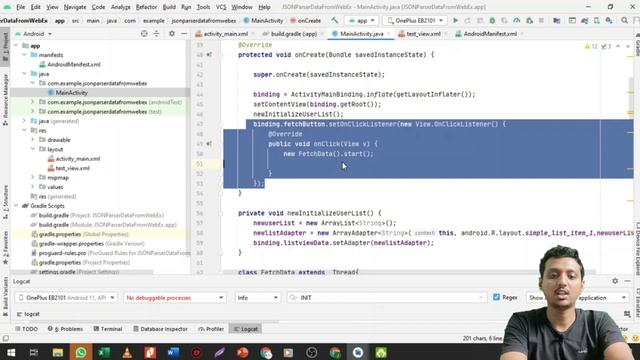640x360 pixels.
Task: Open Word from the taskbar
Action: [173, 352]
